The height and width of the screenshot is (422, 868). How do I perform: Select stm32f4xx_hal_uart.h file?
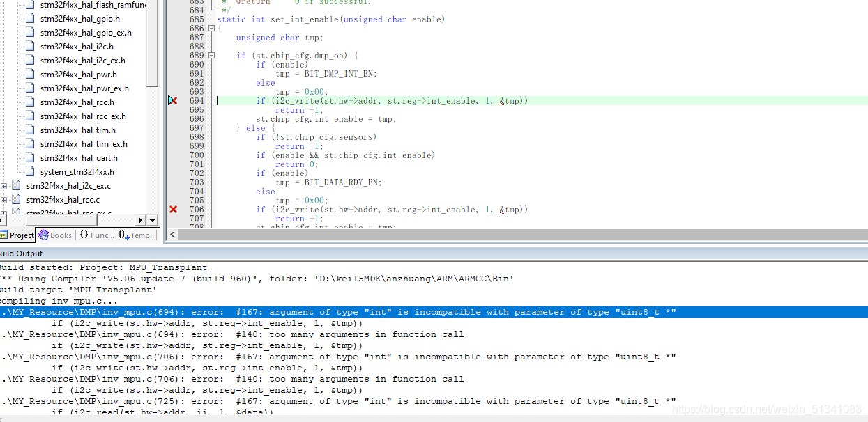point(79,158)
